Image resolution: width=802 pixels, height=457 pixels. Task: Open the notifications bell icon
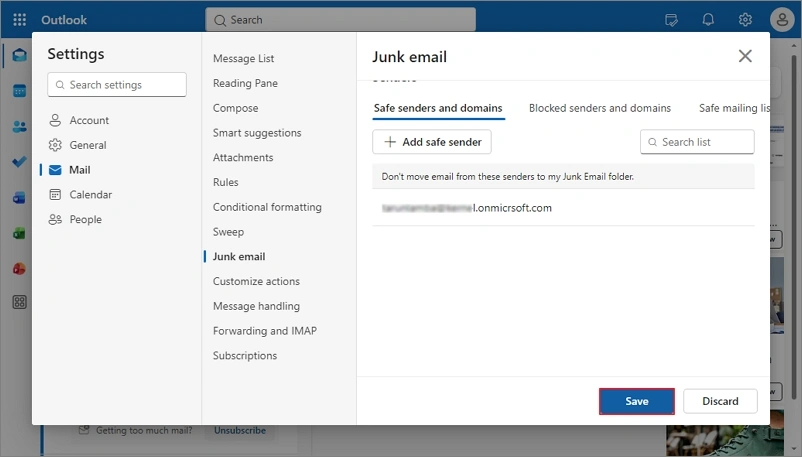708,20
